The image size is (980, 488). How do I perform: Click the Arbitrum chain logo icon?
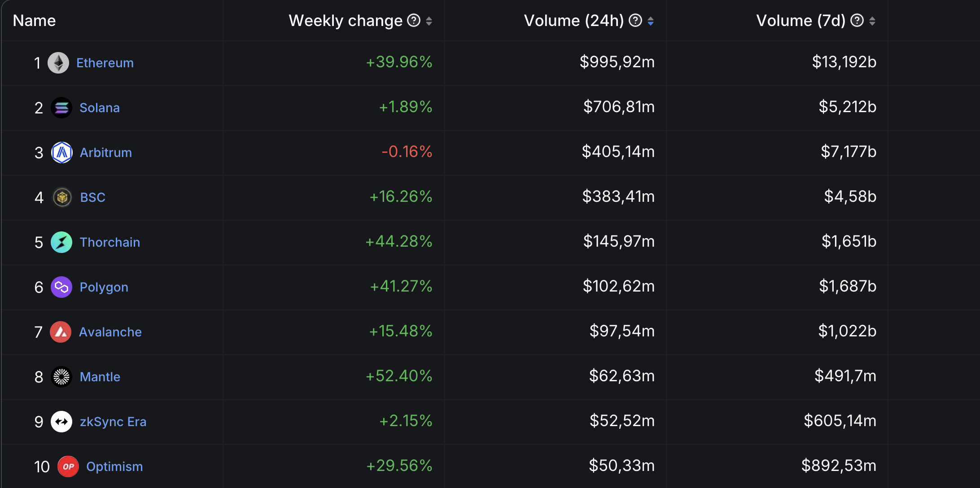click(62, 152)
